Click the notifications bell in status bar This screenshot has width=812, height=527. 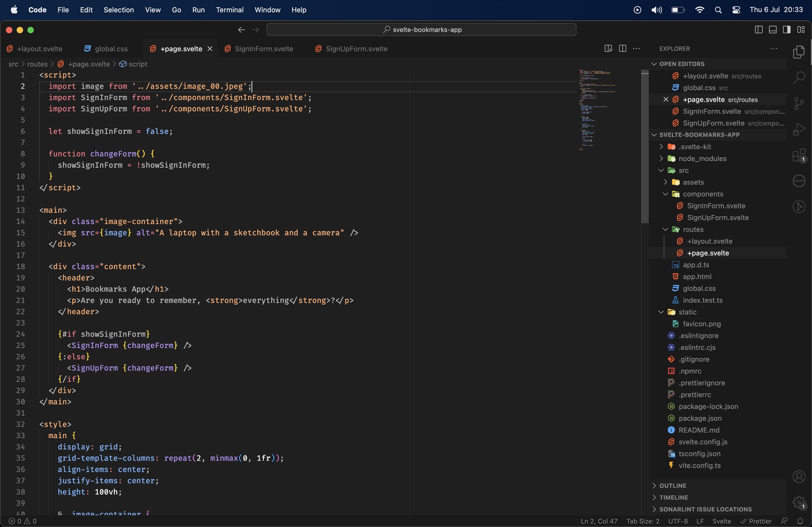(800, 521)
